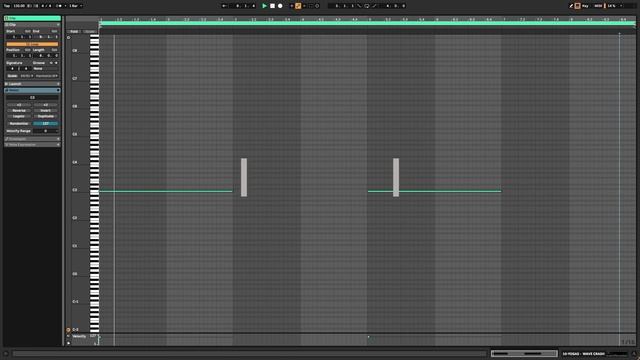Adjust the randomize amount slider 127
Image resolution: width=640 pixels, height=360 pixels.
coord(45,124)
